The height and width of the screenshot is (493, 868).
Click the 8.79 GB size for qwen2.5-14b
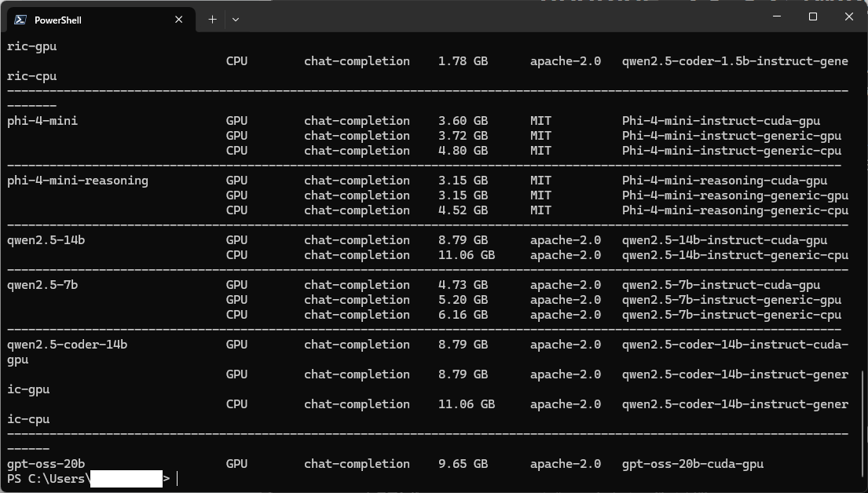tap(463, 240)
